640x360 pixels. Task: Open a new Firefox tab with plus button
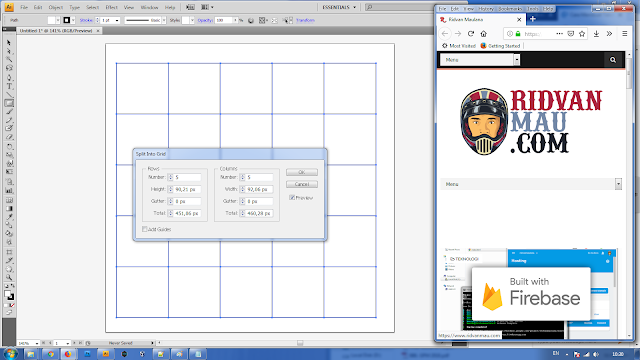[x=533, y=19]
